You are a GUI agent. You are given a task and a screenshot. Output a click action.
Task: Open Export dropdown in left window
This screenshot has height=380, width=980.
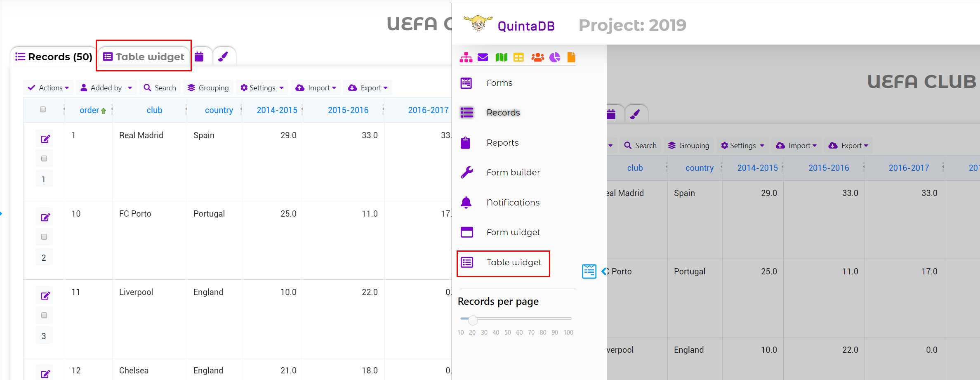[368, 87]
